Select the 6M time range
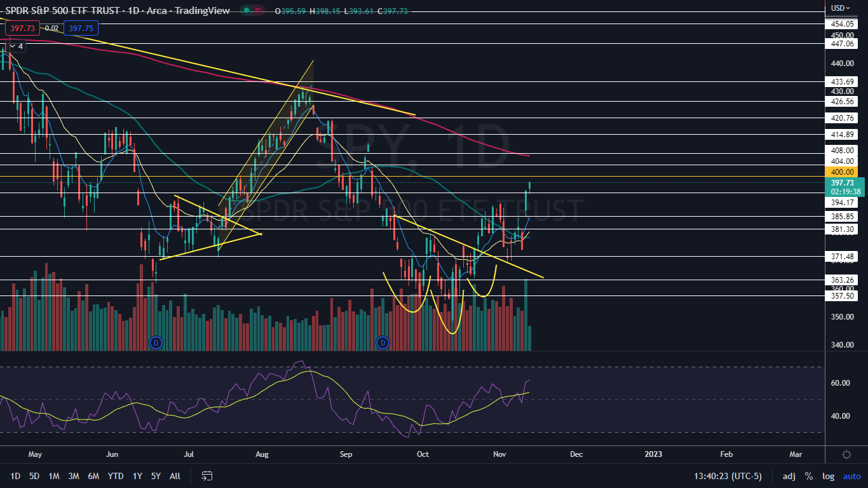 93,475
